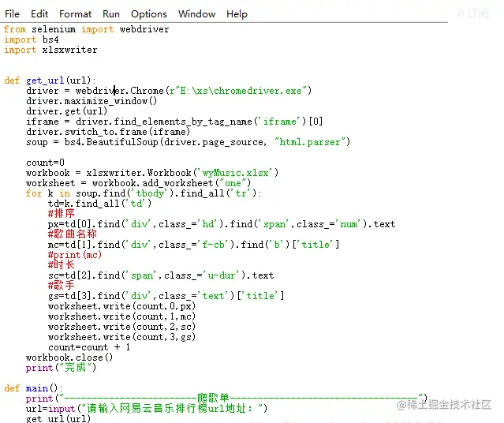This screenshot has height=423, width=504.
Task: Click the 'count=count + 1' line
Action: (89, 347)
